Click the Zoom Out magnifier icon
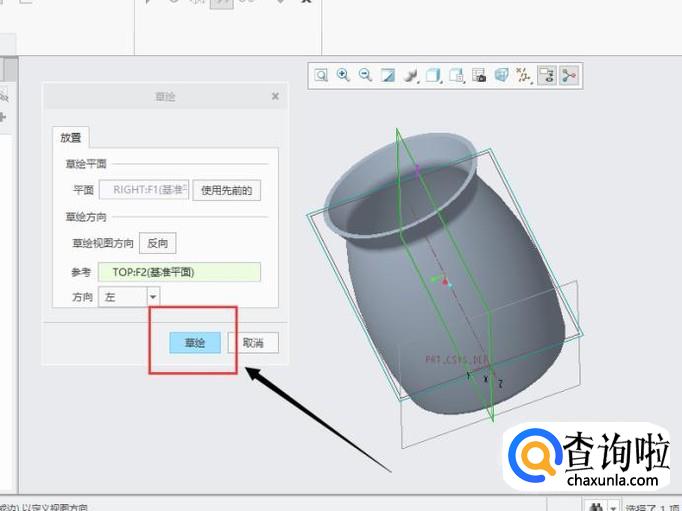The image size is (682, 511). pos(365,75)
